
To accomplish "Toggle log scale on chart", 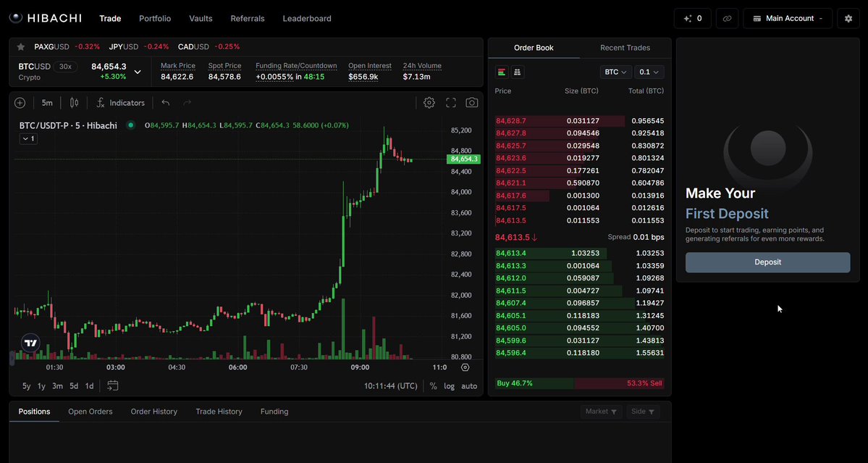I will (x=449, y=386).
